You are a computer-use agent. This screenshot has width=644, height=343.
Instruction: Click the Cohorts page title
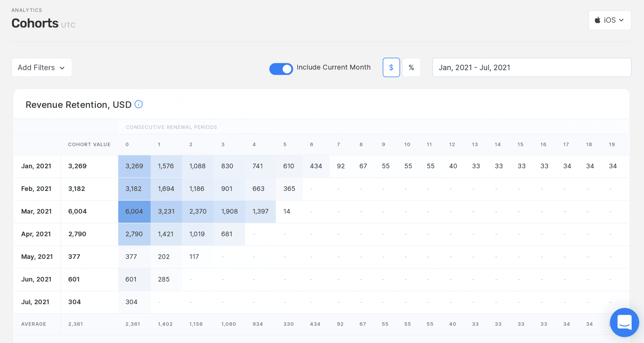tap(35, 23)
